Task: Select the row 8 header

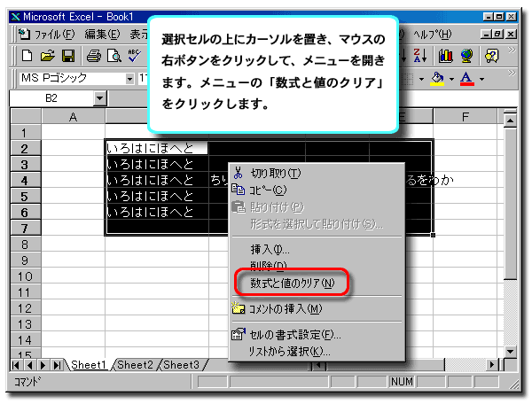Action: click(x=25, y=244)
